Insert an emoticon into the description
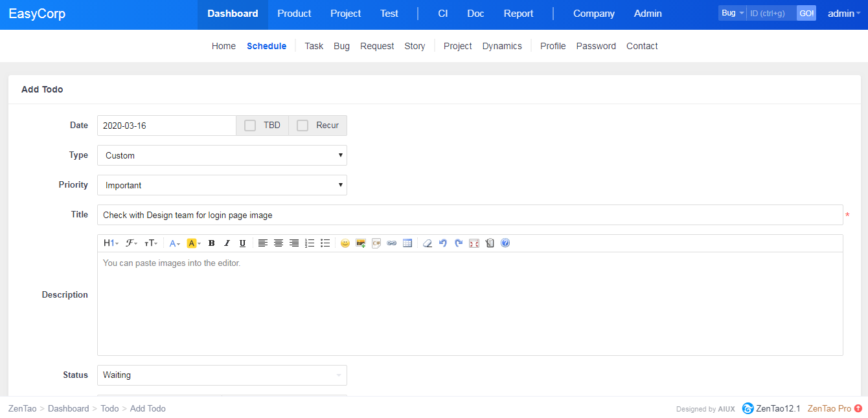The height and width of the screenshot is (418, 868). 345,243
